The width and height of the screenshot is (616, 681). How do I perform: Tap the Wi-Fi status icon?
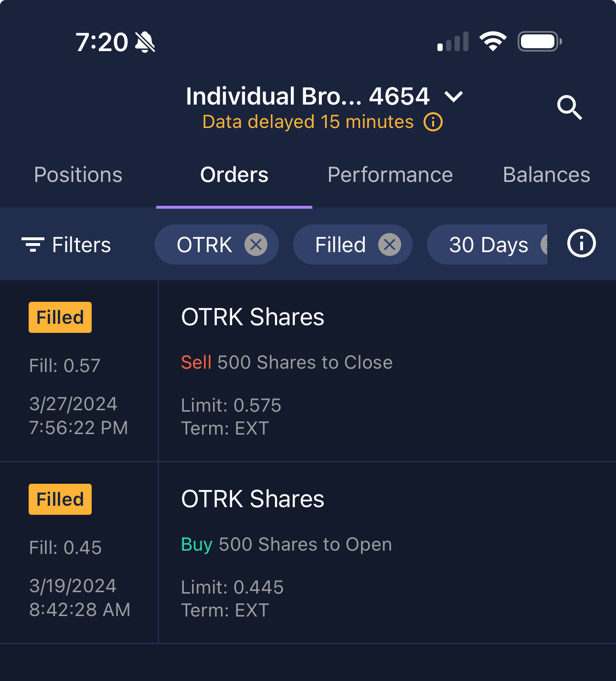point(493,42)
